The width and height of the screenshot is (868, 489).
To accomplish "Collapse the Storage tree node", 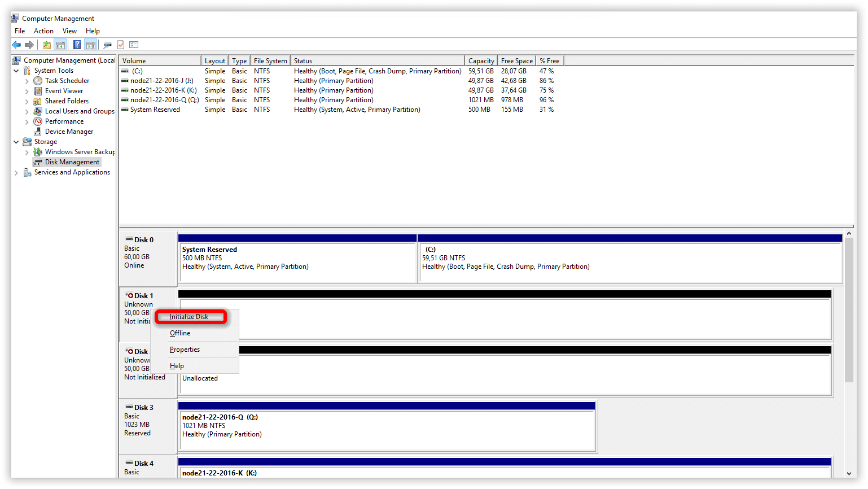I will point(16,142).
